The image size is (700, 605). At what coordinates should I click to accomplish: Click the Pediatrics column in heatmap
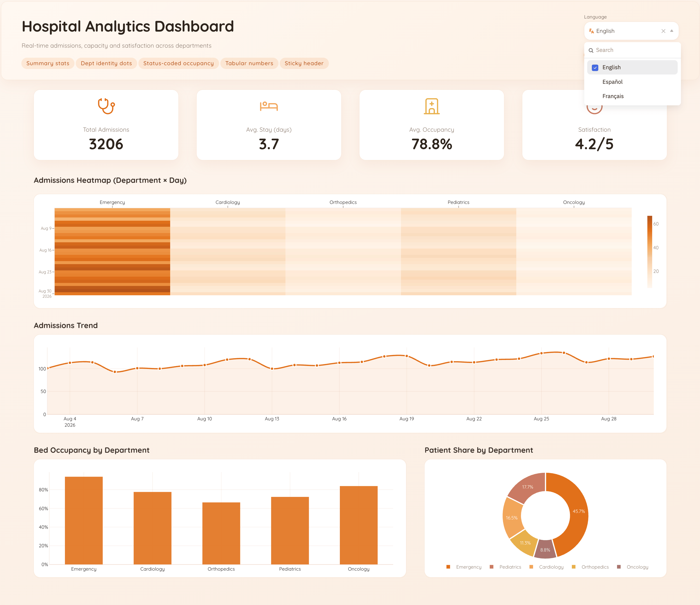pos(458,252)
